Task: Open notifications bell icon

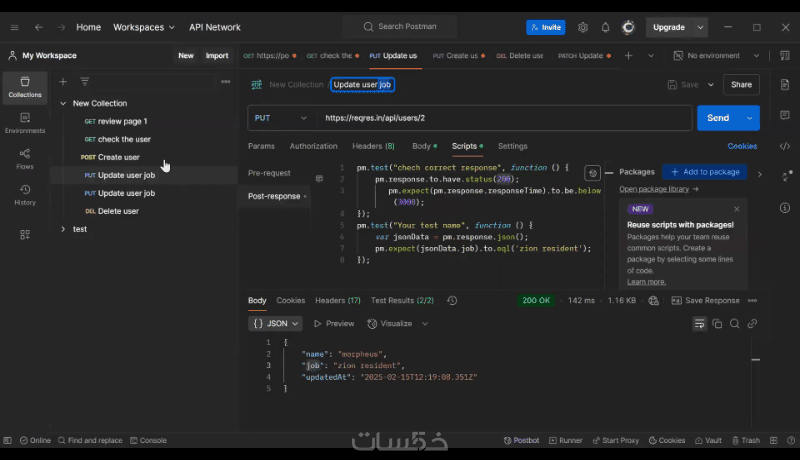Action: click(605, 27)
